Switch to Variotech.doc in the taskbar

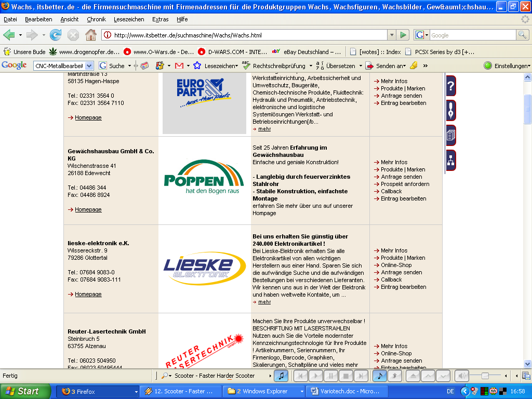click(345, 391)
